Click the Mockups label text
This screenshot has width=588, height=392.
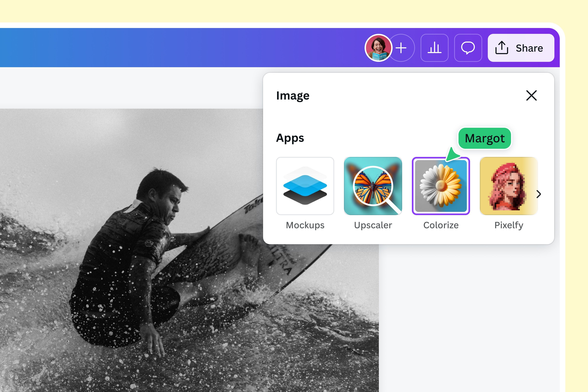pyautogui.click(x=305, y=225)
